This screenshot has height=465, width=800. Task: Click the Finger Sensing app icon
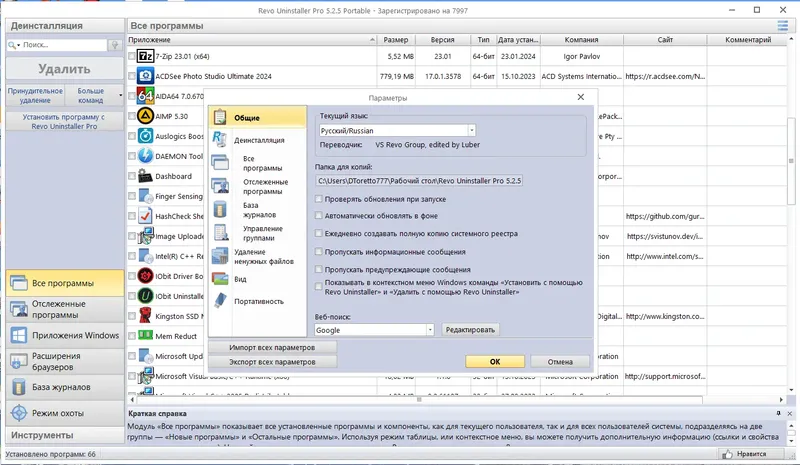[145, 196]
